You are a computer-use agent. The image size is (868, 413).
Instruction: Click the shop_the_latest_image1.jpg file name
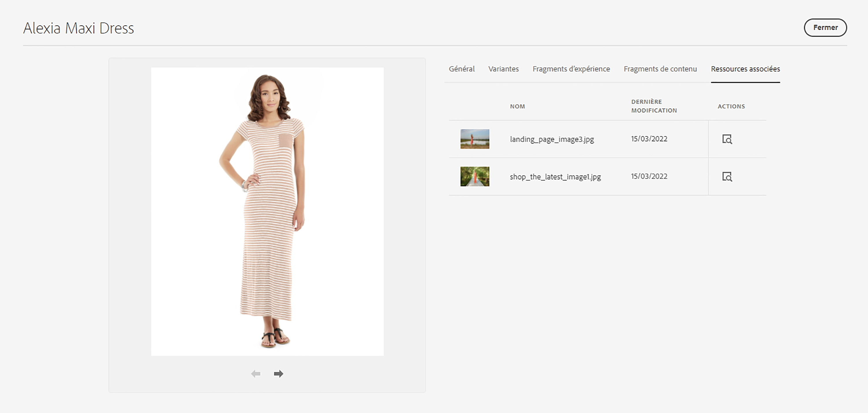pyautogui.click(x=555, y=177)
